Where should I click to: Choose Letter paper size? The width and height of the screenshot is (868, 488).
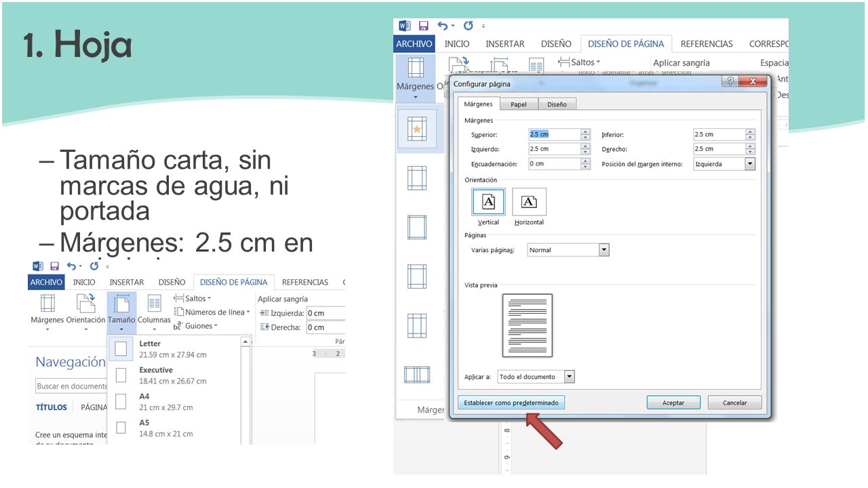coord(174,349)
